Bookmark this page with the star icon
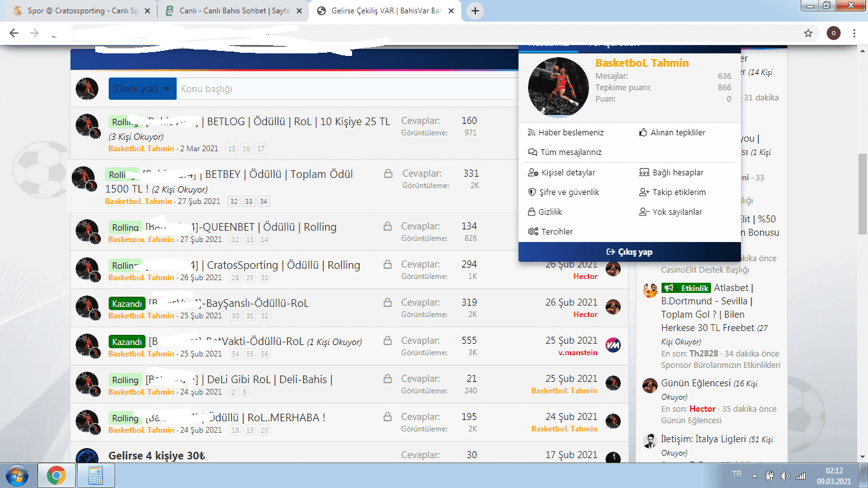 point(808,33)
